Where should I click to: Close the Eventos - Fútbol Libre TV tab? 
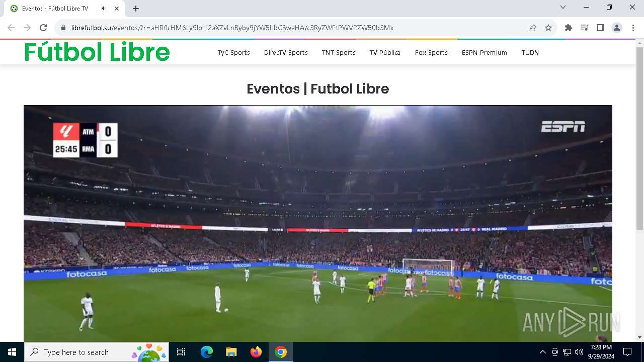pyautogui.click(x=117, y=9)
